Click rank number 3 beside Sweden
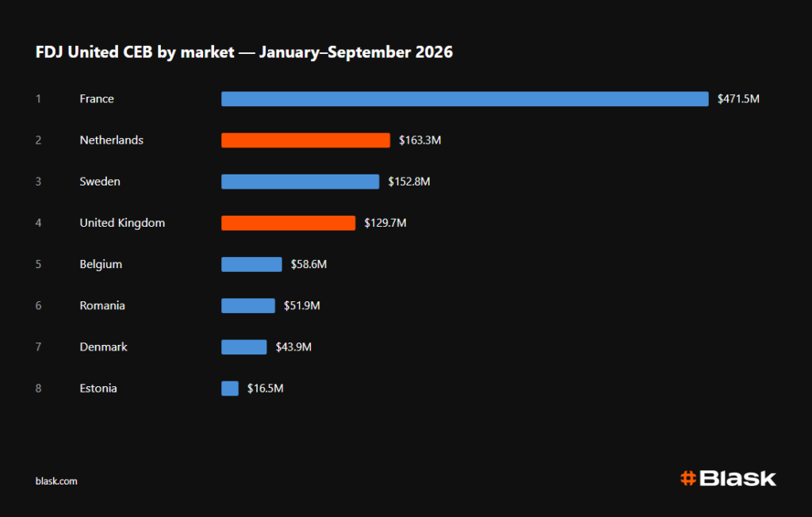This screenshot has width=812, height=517. [x=38, y=182]
